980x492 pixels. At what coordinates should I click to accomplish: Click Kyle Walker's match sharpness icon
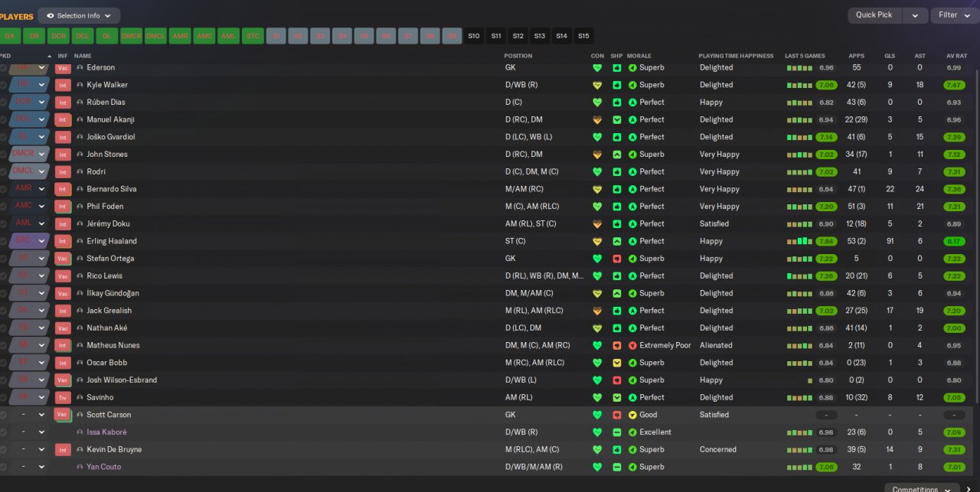point(616,85)
